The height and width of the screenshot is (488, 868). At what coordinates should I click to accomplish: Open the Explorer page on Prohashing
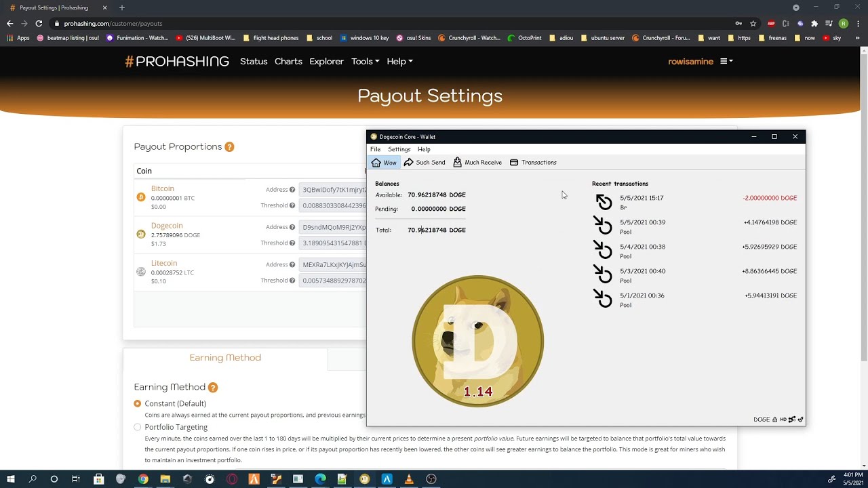tap(326, 62)
